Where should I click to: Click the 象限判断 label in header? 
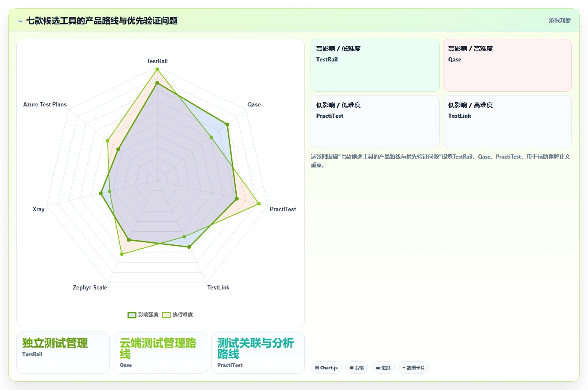click(x=559, y=20)
